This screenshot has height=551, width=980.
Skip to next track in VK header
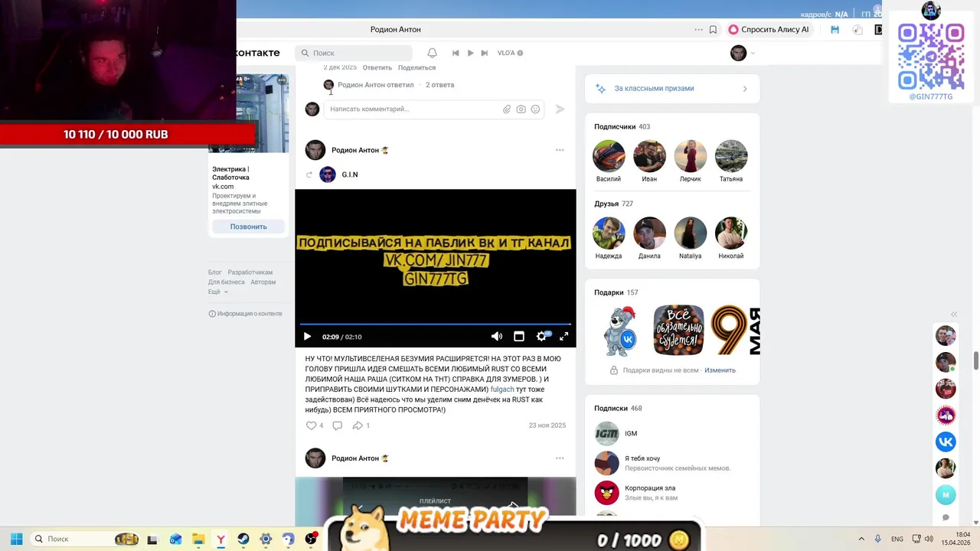[484, 53]
